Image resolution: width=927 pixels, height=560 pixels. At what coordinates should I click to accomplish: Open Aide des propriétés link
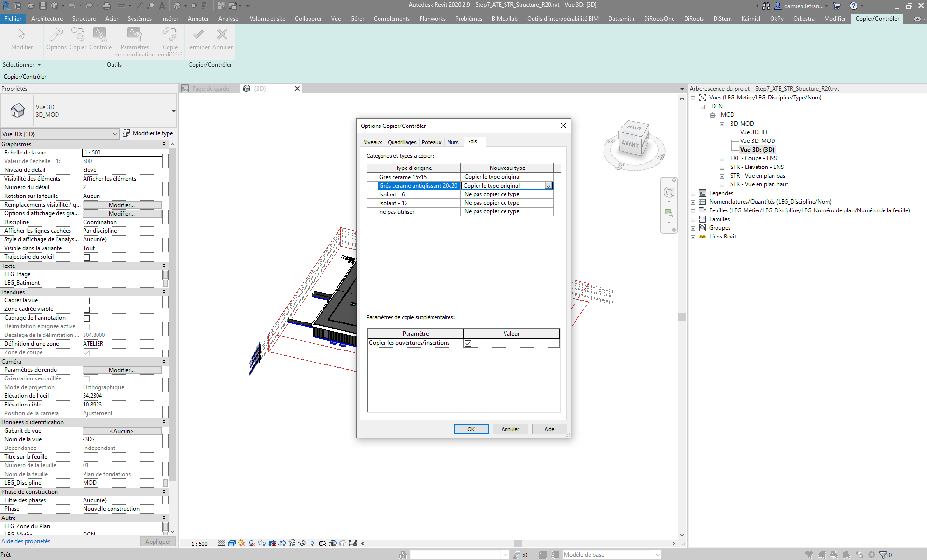click(x=26, y=541)
